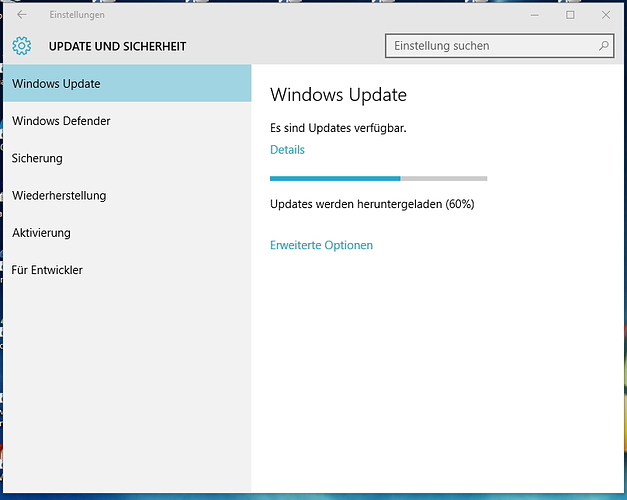The width and height of the screenshot is (627, 500).
Task: Go back using the arrow icon
Action: tap(22, 15)
